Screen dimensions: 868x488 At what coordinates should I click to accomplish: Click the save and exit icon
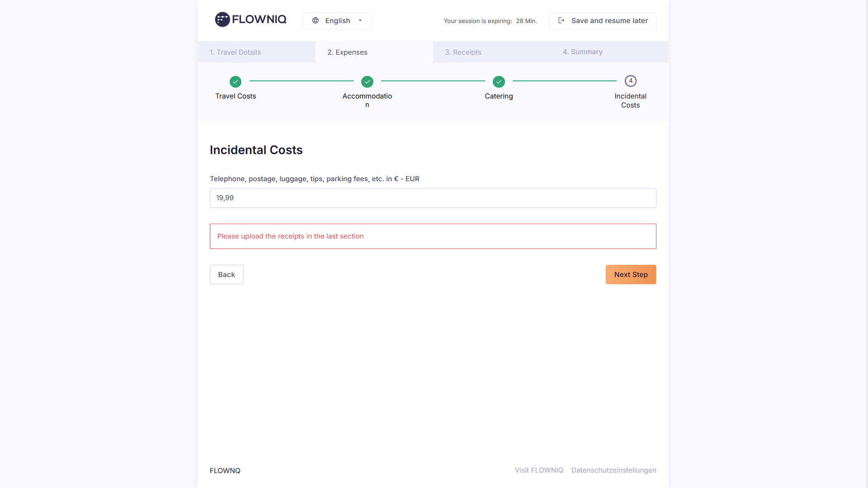(561, 20)
